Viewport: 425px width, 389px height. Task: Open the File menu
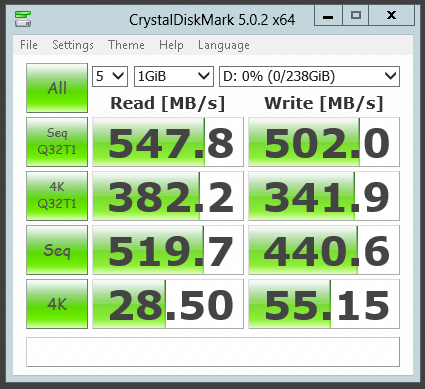(29, 45)
